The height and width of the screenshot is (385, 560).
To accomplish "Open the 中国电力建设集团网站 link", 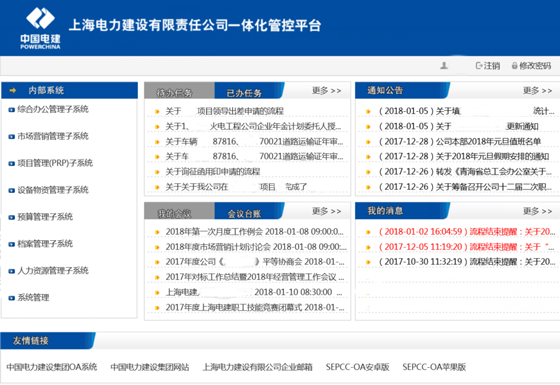I will pyautogui.click(x=150, y=367).
